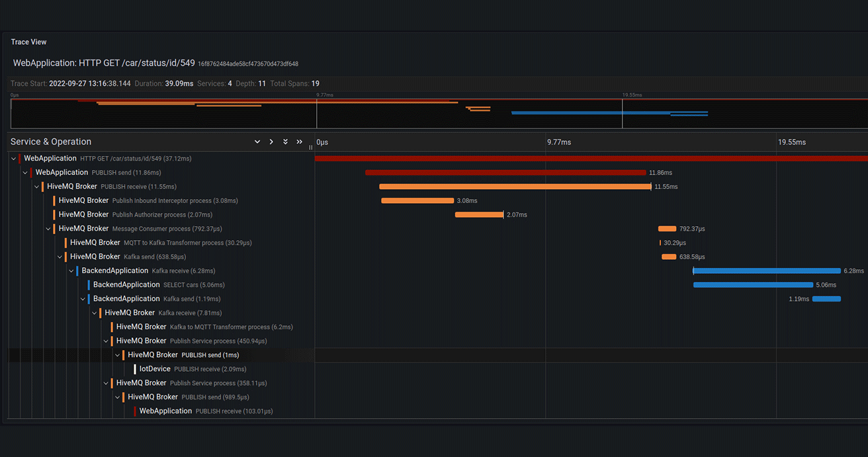Collapse HiveMQ Broker Kafka receive (7.81ms) span
Image resolution: width=868 pixels, height=457 pixels.
[x=95, y=313]
